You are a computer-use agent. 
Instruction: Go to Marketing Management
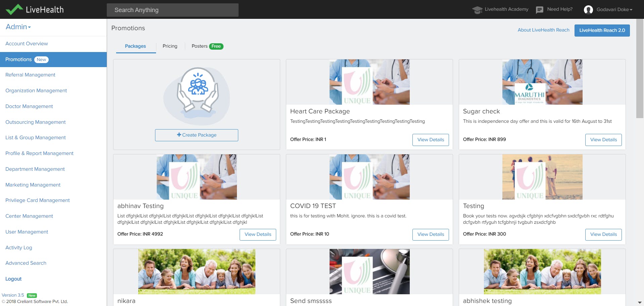pyautogui.click(x=33, y=185)
